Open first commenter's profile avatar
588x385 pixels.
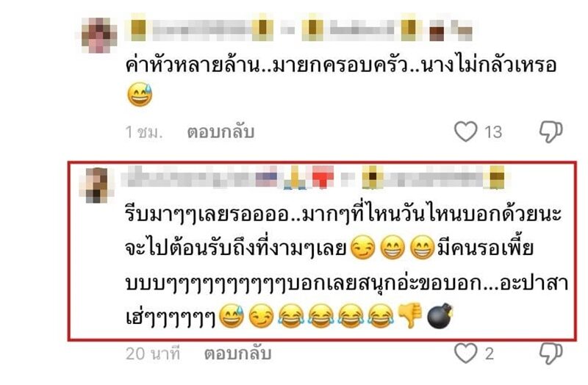[x=99, y=35]
